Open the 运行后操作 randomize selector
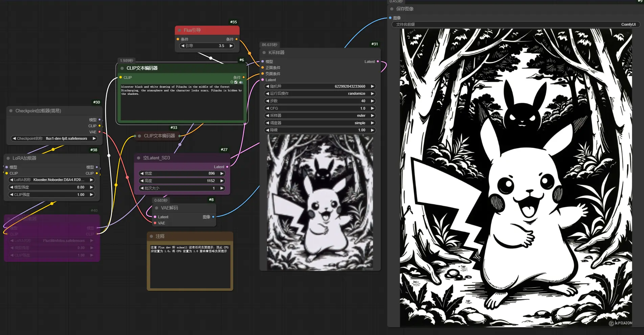Image resolution: width=644 pixels, height=335 pixels. pos(320,93)
